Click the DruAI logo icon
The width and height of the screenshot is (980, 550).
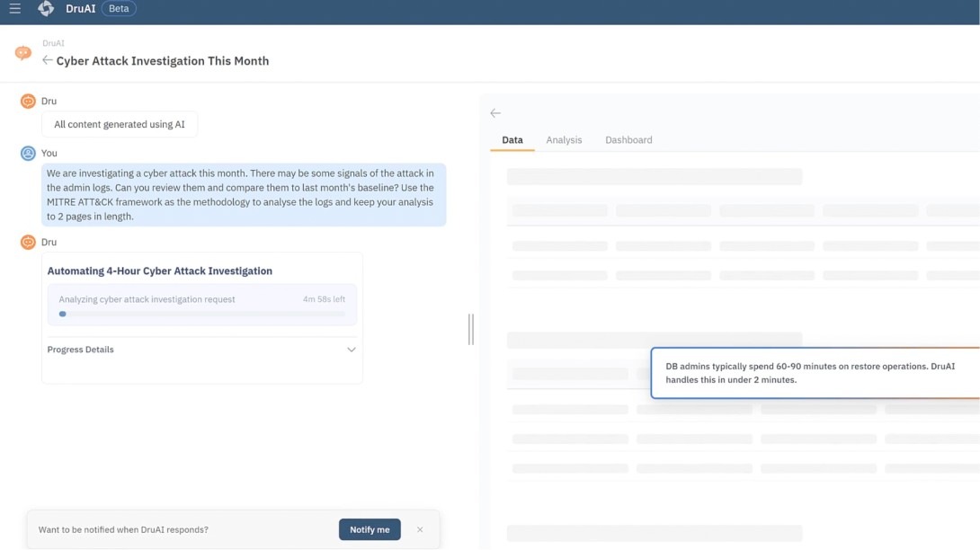pos(46,9)
